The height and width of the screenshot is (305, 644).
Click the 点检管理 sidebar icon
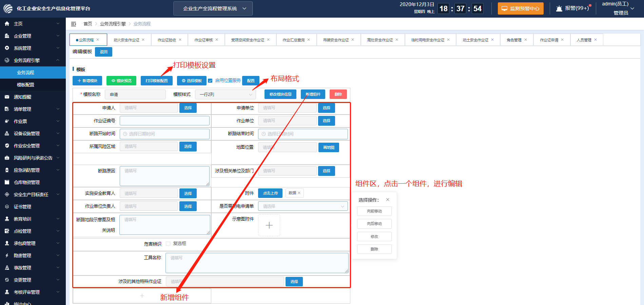click(7, 231)
